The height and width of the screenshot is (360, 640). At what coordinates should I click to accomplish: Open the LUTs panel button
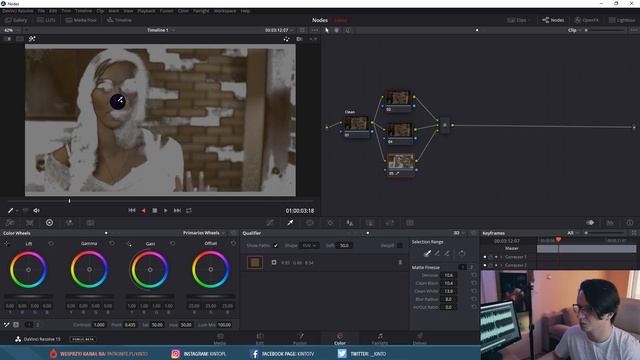[46, 20]
